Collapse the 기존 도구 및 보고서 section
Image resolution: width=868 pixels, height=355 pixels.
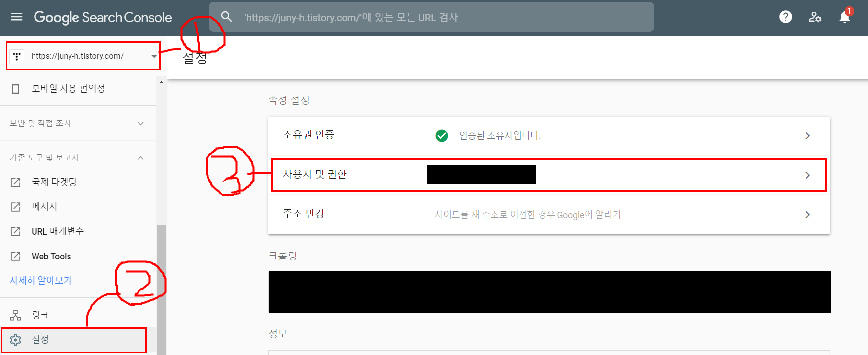tap(78, 158)
